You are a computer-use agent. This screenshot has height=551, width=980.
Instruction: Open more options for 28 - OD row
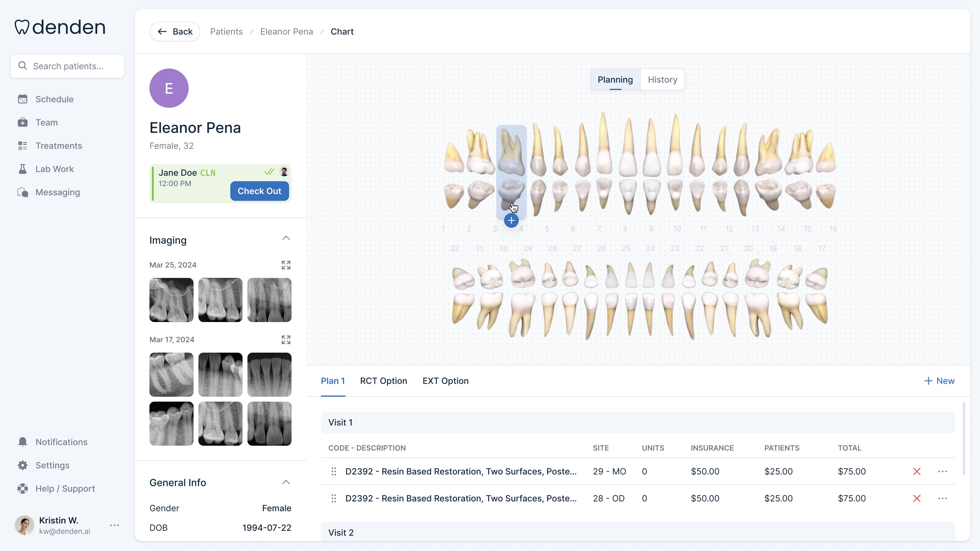pos(942,499)
